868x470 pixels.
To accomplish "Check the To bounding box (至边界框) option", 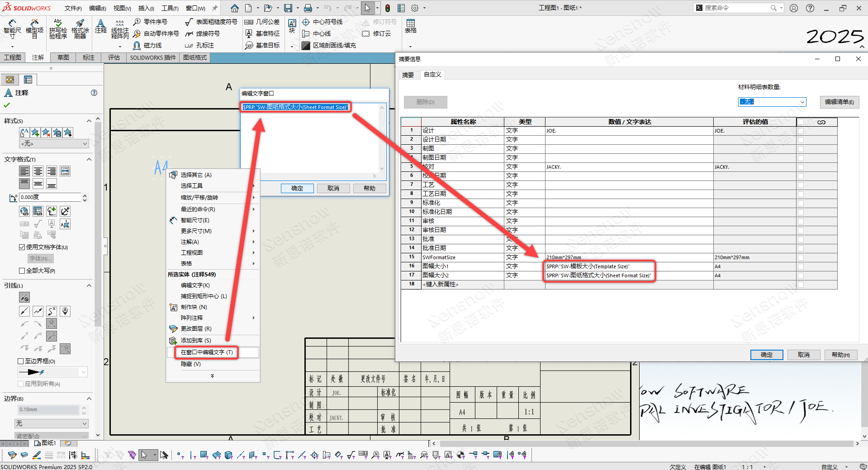I will click(x=21, y=361).
